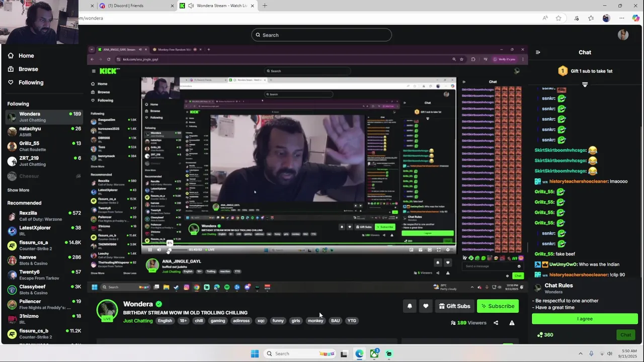Collapse the chat panel with arrow icon
This screenshot has height=362, width=644.
point(538,52)
